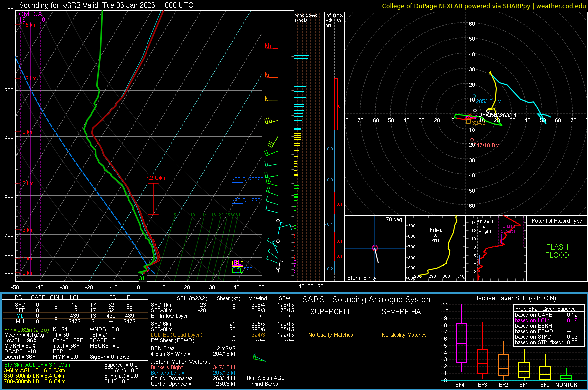
Task: Click 'SARS - Sounding Analogue System' heading
Action: [368, 300]
